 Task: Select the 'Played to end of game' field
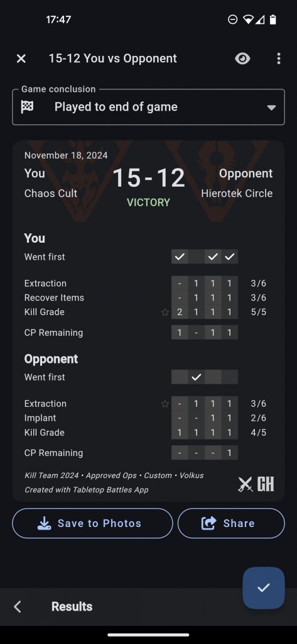point(148,107)
